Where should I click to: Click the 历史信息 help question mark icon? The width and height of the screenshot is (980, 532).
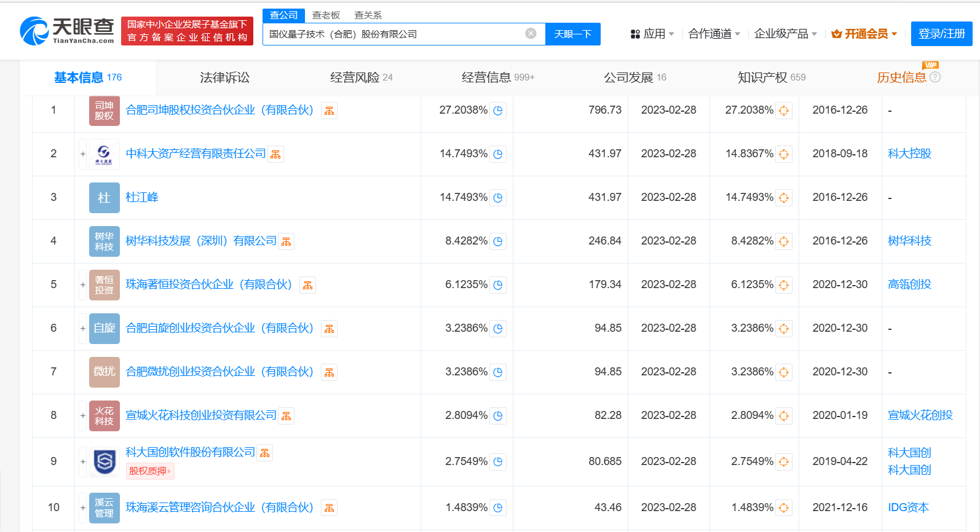click(935, 77)
